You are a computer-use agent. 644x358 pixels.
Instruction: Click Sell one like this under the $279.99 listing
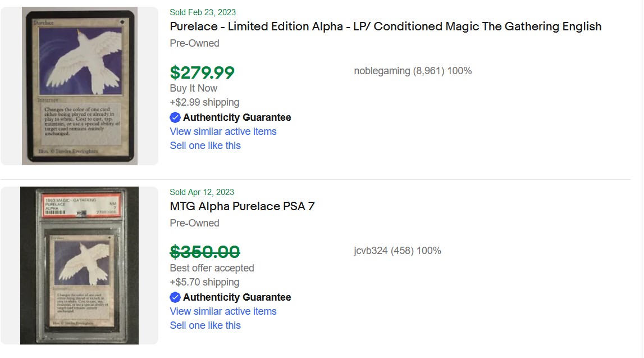coord(205,146)
